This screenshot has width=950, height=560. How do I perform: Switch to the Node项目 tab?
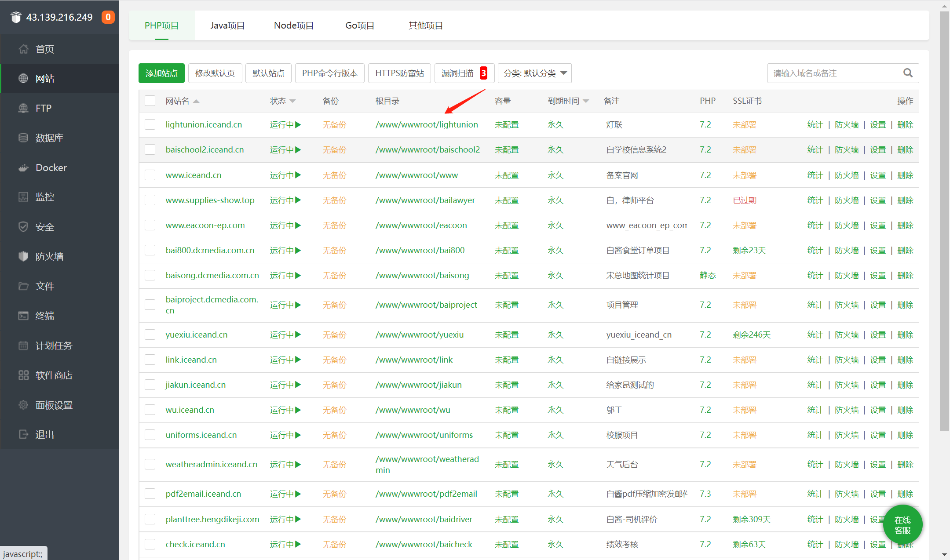click(293, 25)
